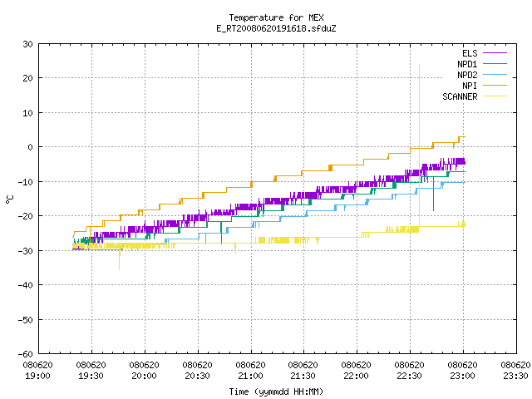Click the x-axis tick label 23:30
Viewport: 532px width, 399px height.
click(x=515, y=376)
